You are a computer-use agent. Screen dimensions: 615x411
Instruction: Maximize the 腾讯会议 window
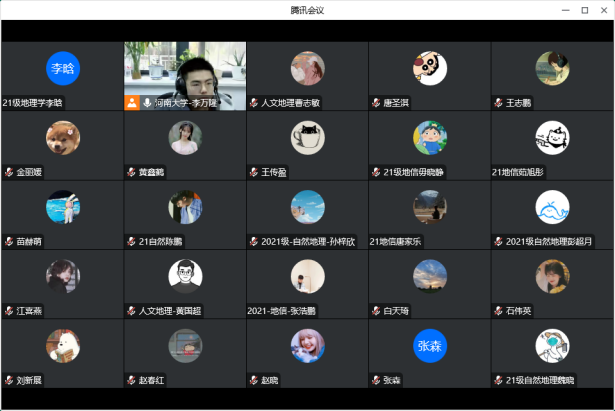[585, 10]
